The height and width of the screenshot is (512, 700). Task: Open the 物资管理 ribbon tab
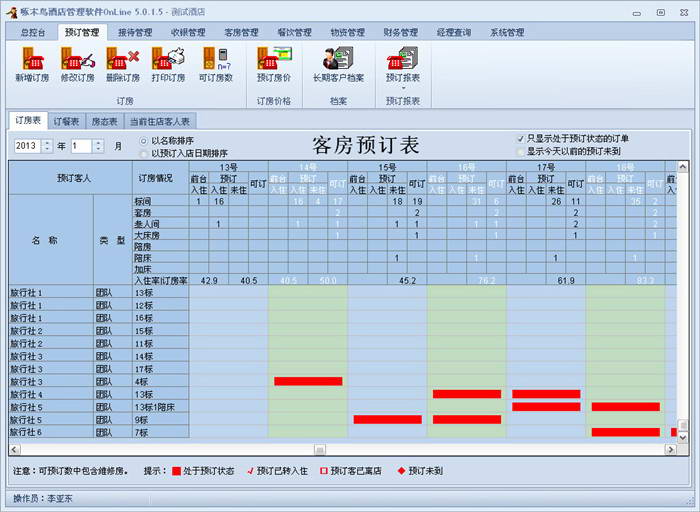tap(347, 33)
